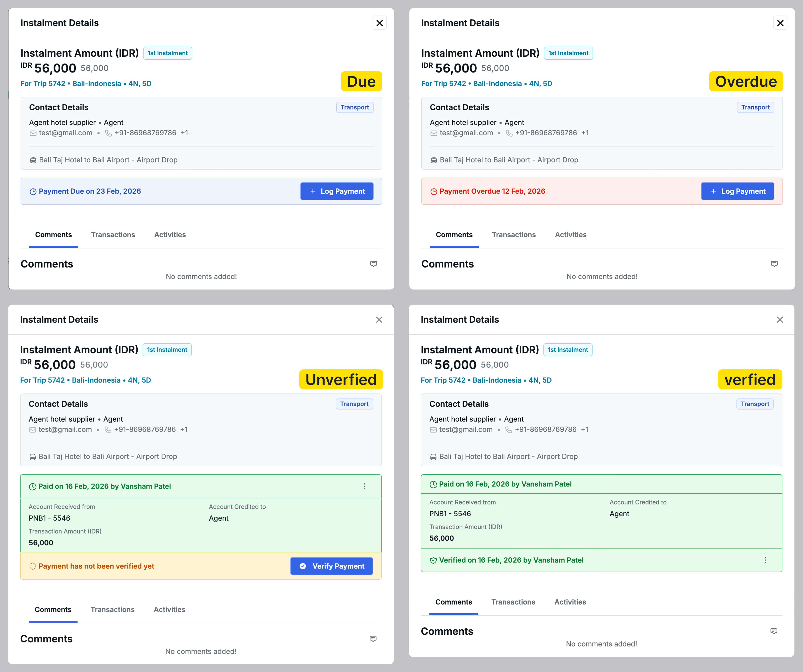Click the Transport tag in verified panel
Image resolution: width=803 pixels, height=672 pixels.
pos(755,404)
